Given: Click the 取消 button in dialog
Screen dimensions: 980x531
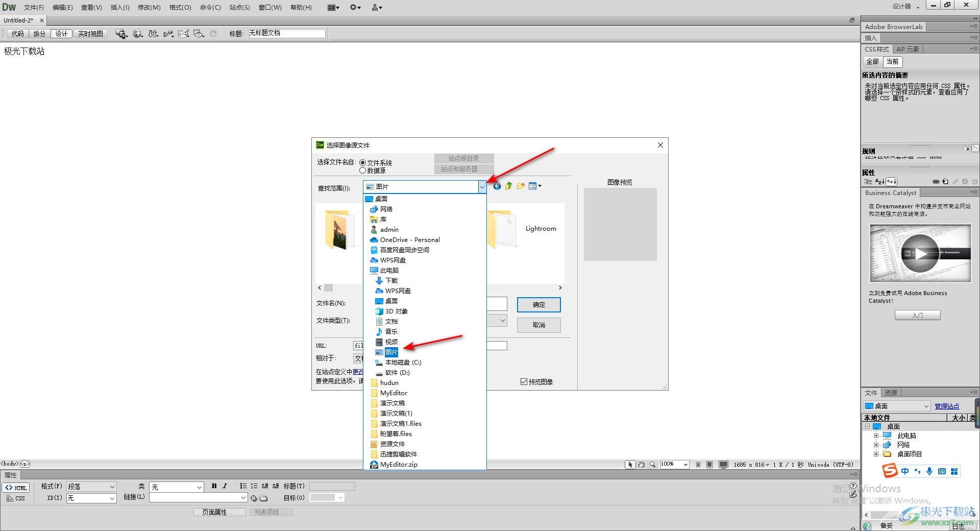Looking at the screenshot, I should click(x=539, y=325).
